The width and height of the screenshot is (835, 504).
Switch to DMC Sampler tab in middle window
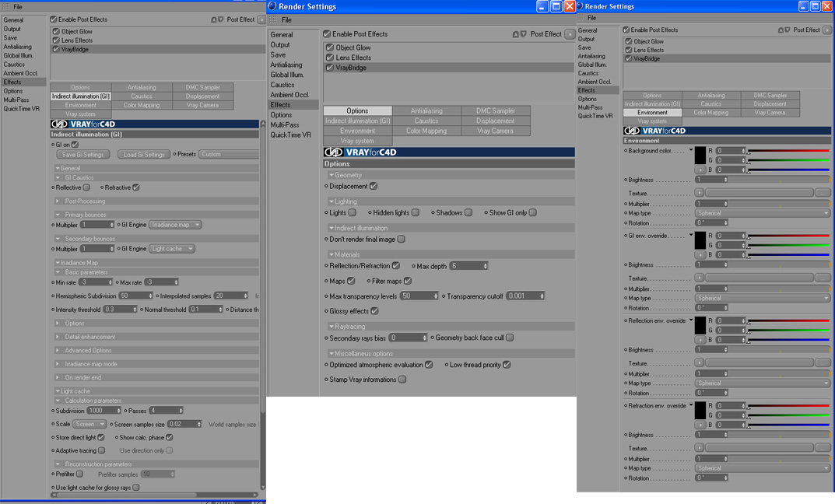tap(496, 110)
